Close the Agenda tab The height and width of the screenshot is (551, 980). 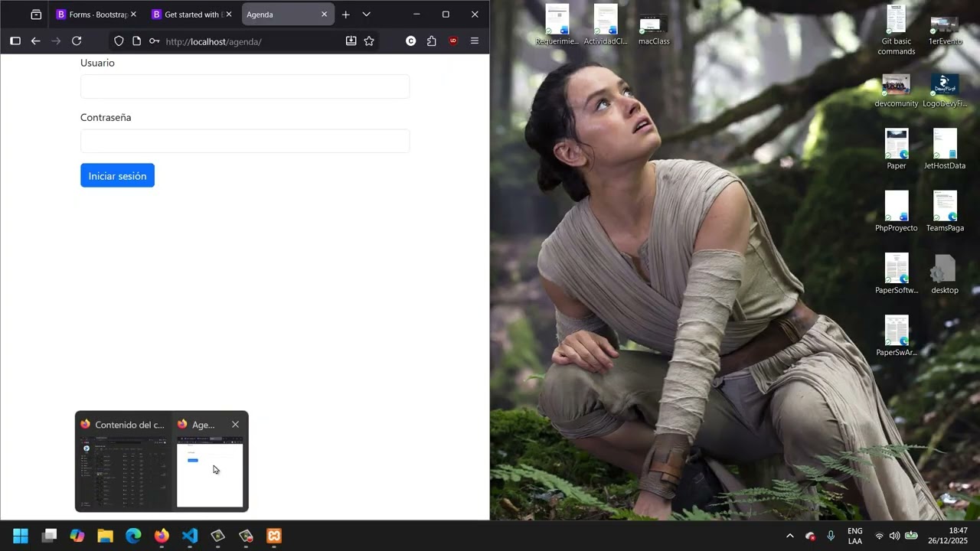[324, 15]
